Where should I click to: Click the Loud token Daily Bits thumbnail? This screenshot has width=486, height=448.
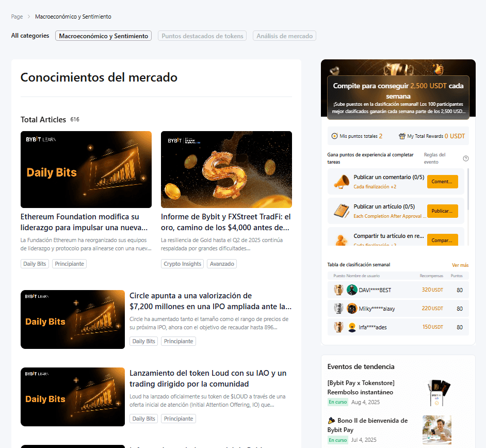(73, 397)
